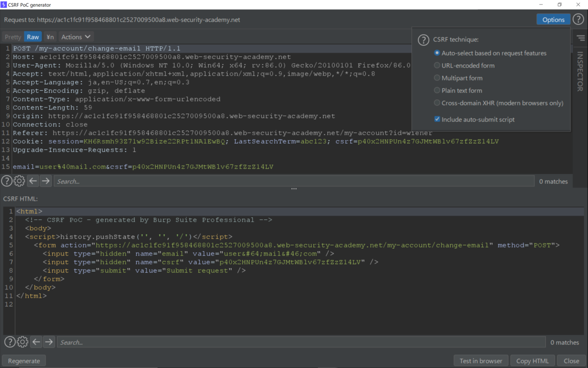Select URL-encoded form technique
The width and height of the screenshot is (588, 368).
(x=464, y=65)
